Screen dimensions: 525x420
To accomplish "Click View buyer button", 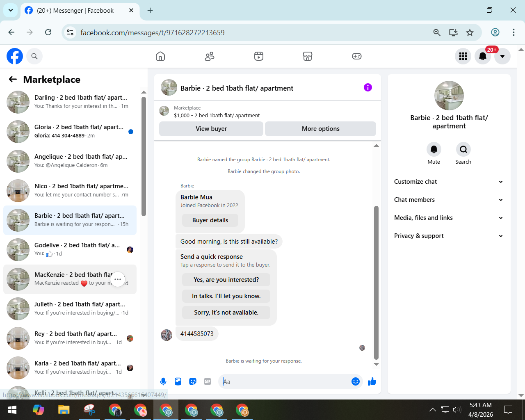I will pyautogui.click(x=211, y=129).
